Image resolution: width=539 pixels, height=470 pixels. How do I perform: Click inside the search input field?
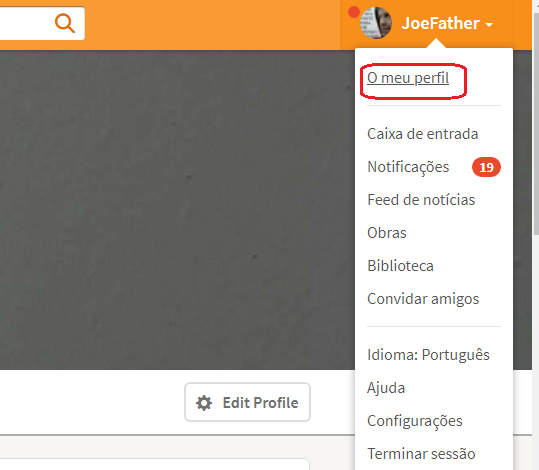click(x=26, y=23)
